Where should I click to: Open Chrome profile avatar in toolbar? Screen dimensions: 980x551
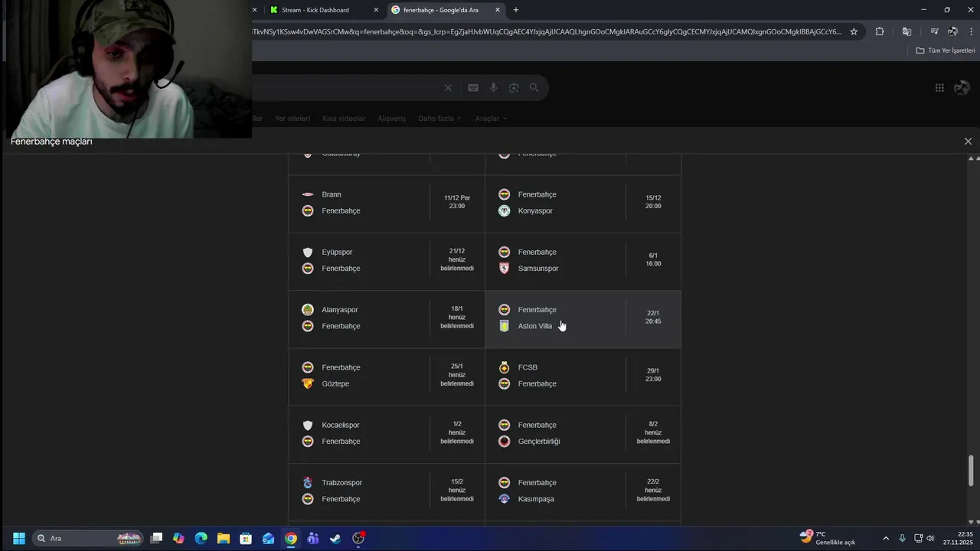[x=952, y=31]
